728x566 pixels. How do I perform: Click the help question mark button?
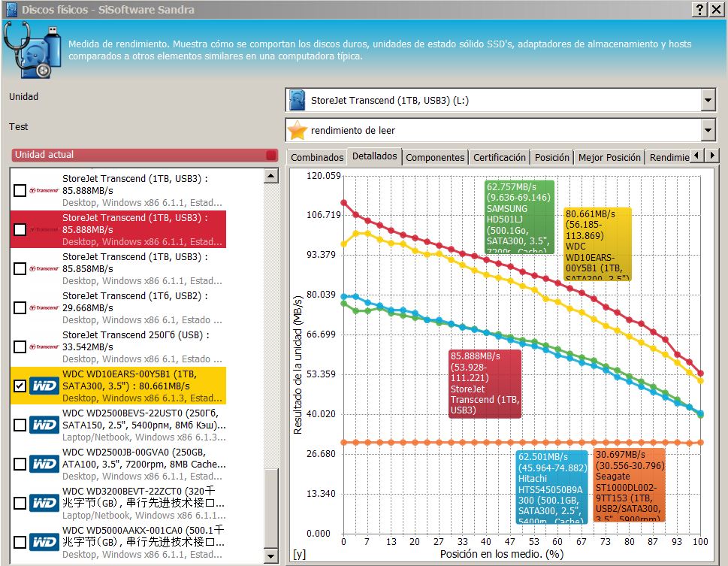[x=699, y=9]
